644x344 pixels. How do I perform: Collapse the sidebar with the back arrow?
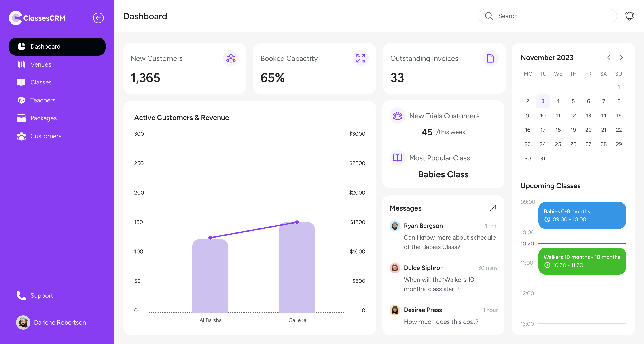tap(98, 18)
